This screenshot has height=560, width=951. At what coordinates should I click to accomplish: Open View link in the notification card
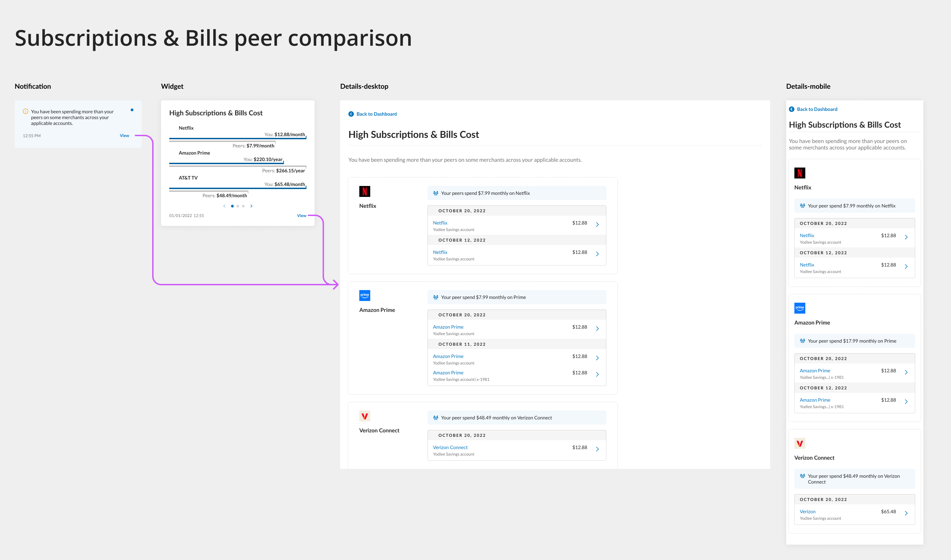tap(124, 135)
